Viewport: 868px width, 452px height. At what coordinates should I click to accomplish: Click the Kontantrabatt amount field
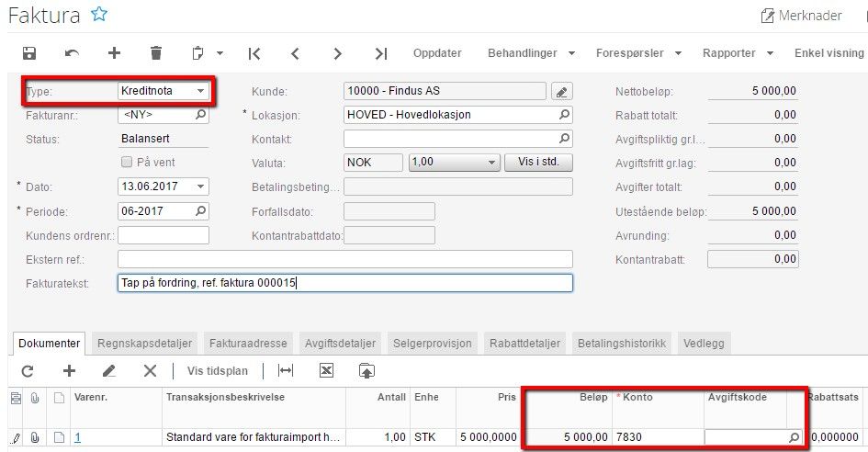[x=753, y=259]
